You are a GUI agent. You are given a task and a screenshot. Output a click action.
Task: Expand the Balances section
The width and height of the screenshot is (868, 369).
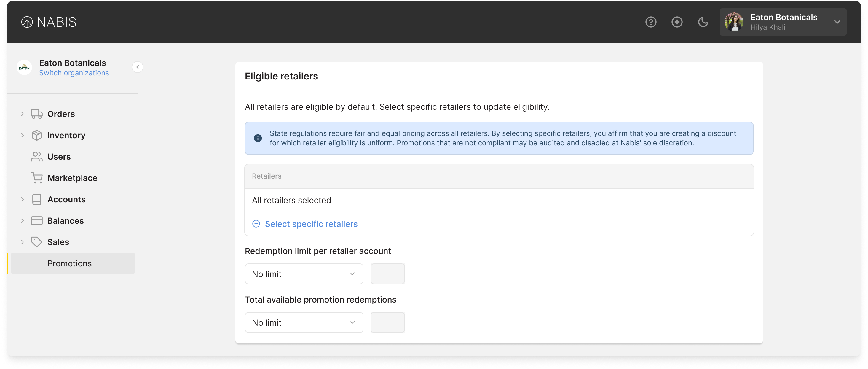[x=22, y=220]
